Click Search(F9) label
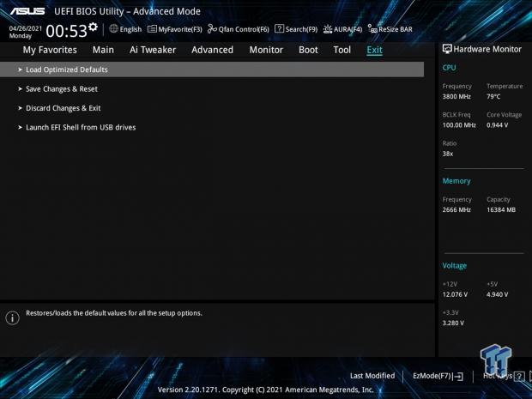The height and width of the screenshot is (399, 532). tap(301, 29)
